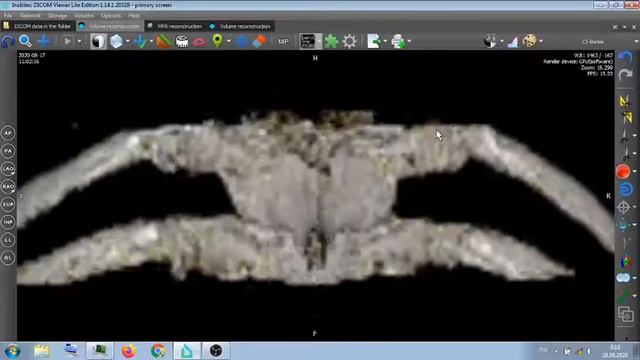
Task: Set view to RAO orientation
Action: tap(8, 187)
